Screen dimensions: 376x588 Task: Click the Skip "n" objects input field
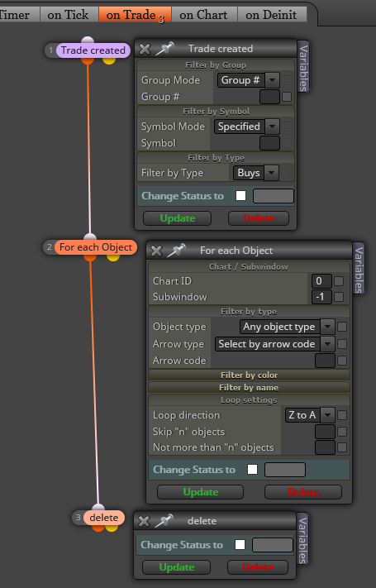325,432
